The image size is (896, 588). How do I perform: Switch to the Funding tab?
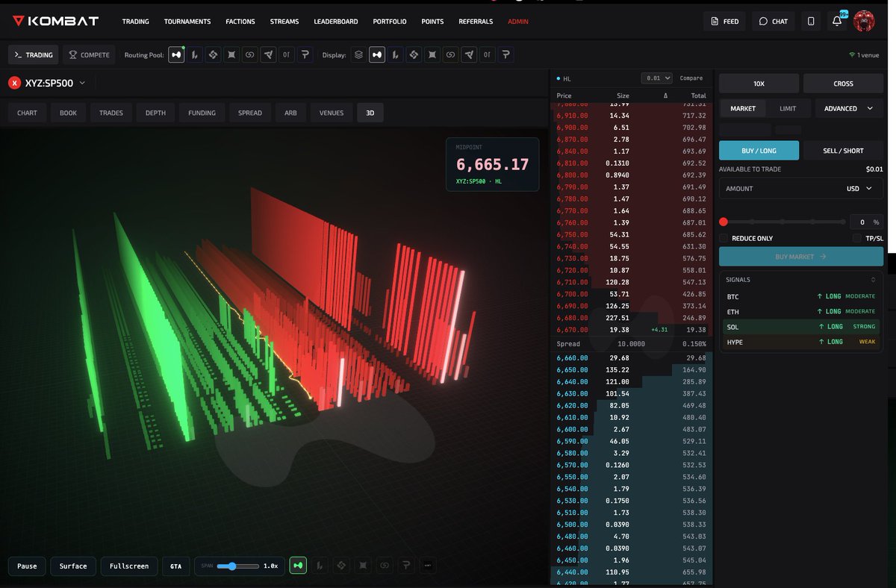tap(202, 113)
